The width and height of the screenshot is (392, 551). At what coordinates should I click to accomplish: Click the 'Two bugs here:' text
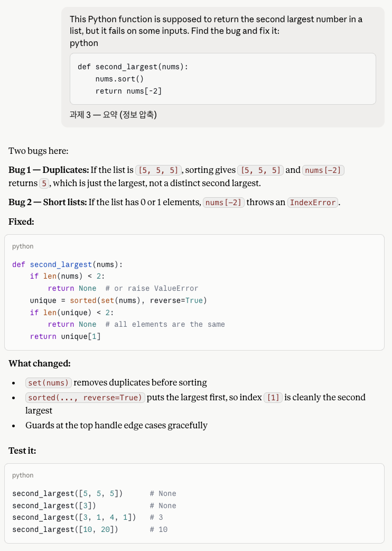38,151
